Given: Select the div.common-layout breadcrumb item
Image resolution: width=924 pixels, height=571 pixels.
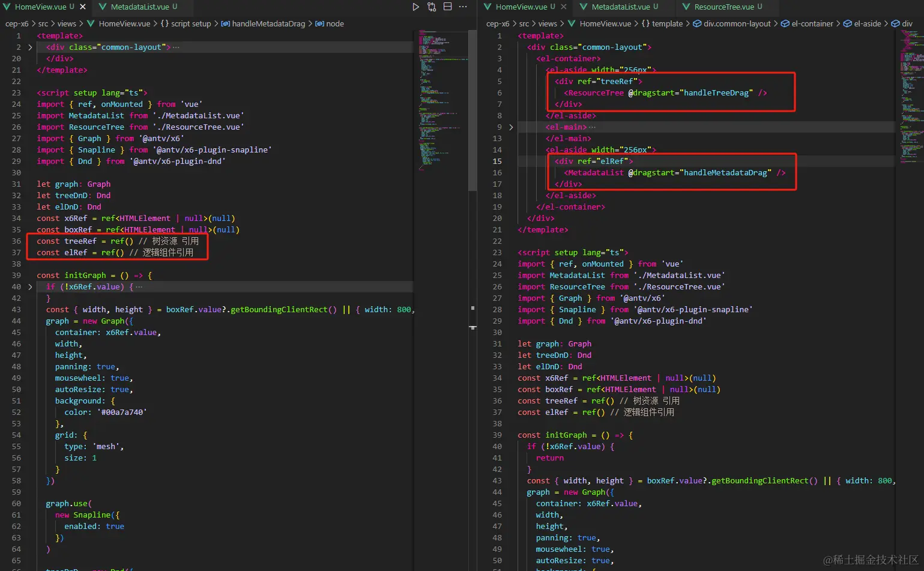Looking at the screenshot, I should (737, 24).
